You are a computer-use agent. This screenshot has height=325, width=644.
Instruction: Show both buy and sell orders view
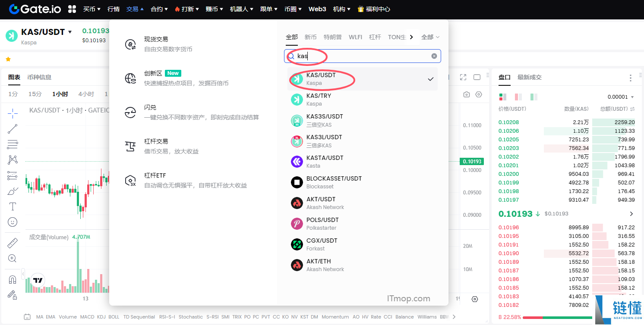(x=503, y=97)
